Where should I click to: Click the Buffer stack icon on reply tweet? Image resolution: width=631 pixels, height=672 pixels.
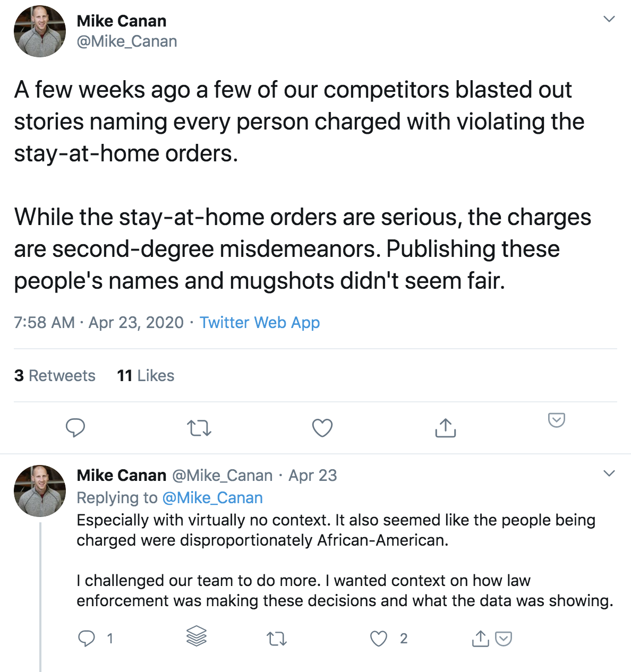click(197, 636)
